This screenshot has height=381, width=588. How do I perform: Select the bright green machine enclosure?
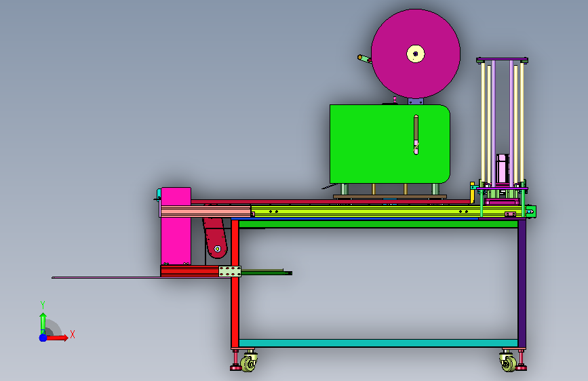pyautogui.click(x=389, y=144)
